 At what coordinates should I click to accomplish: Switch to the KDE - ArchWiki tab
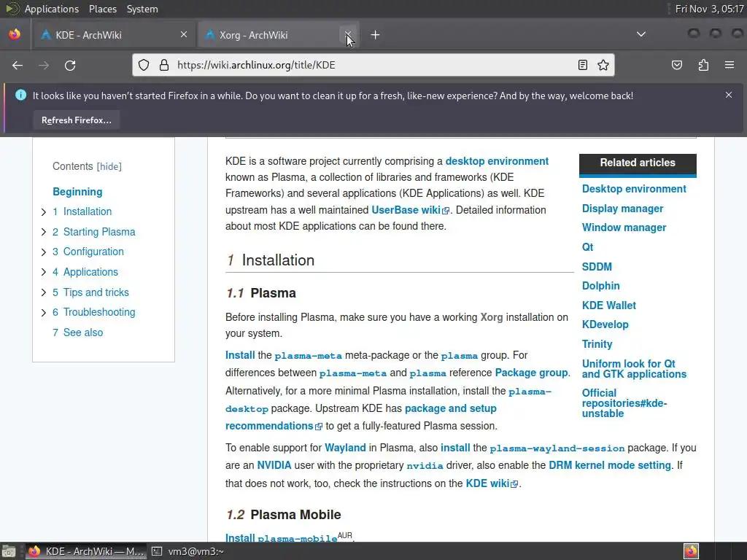point(113,35)
